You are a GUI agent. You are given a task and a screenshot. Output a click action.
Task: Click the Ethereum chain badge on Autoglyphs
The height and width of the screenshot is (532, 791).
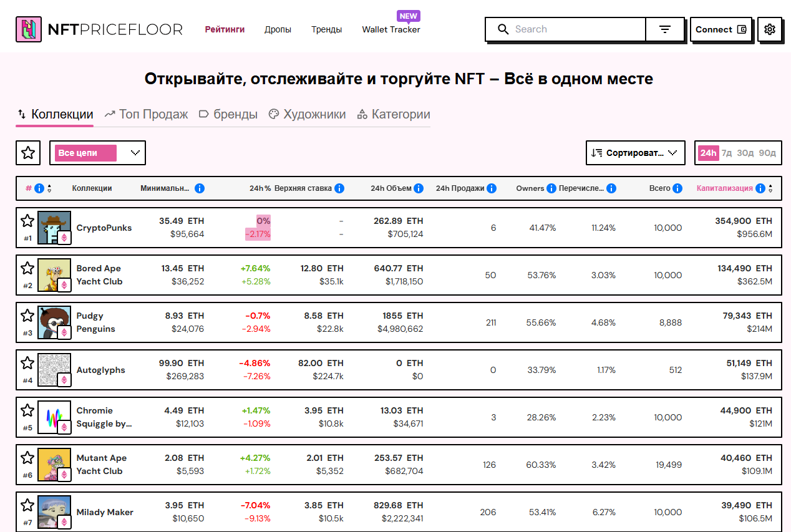(64, 380)
